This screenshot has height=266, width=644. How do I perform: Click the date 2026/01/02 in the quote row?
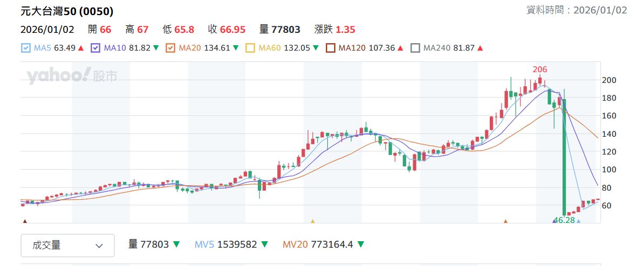tap(47, 30)
